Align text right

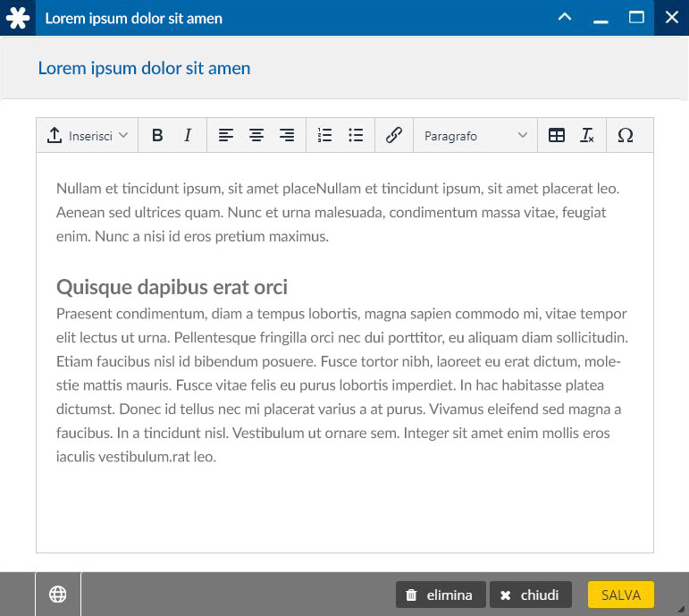287,135
